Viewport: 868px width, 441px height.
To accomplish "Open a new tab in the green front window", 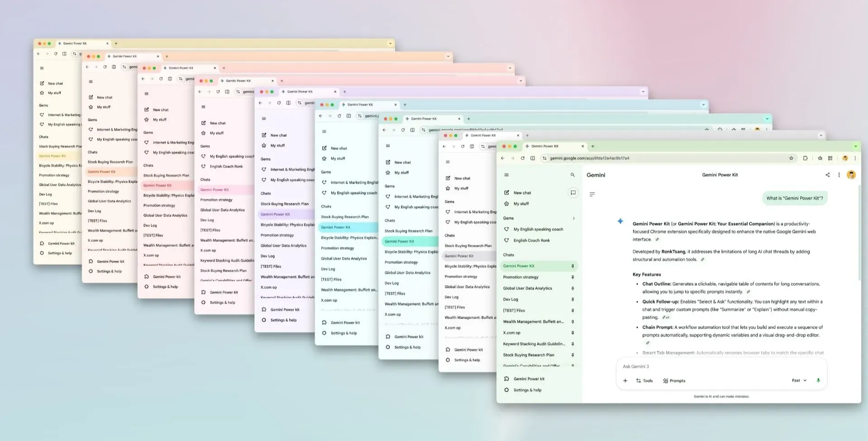I will (593, 146).
